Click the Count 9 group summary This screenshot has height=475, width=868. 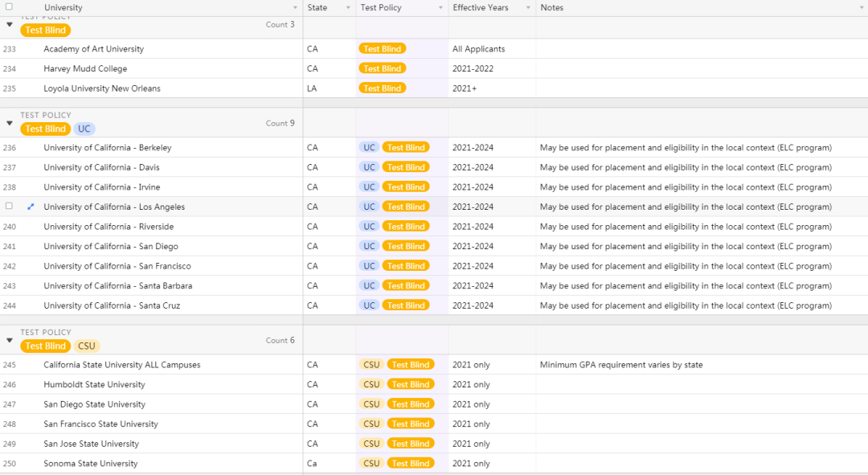(x=280, y=123)
